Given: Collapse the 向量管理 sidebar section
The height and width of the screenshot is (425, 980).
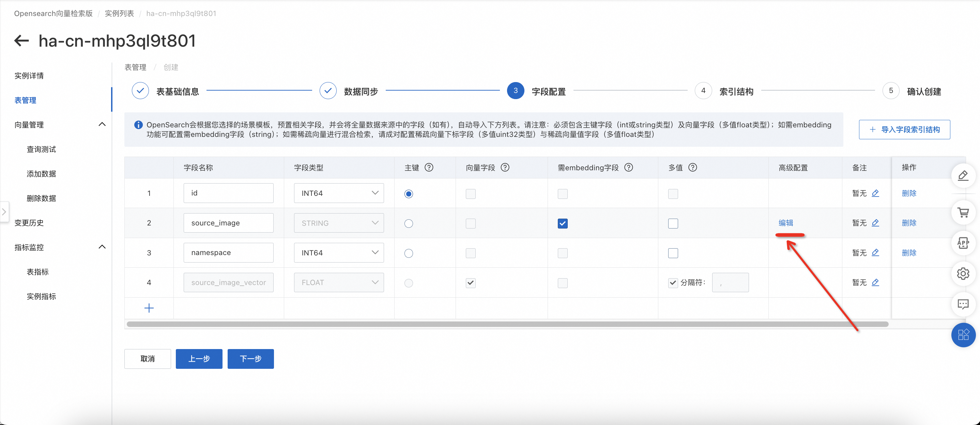Looking at the screenshot, I should pyautogui.click(x=102, y=124).
